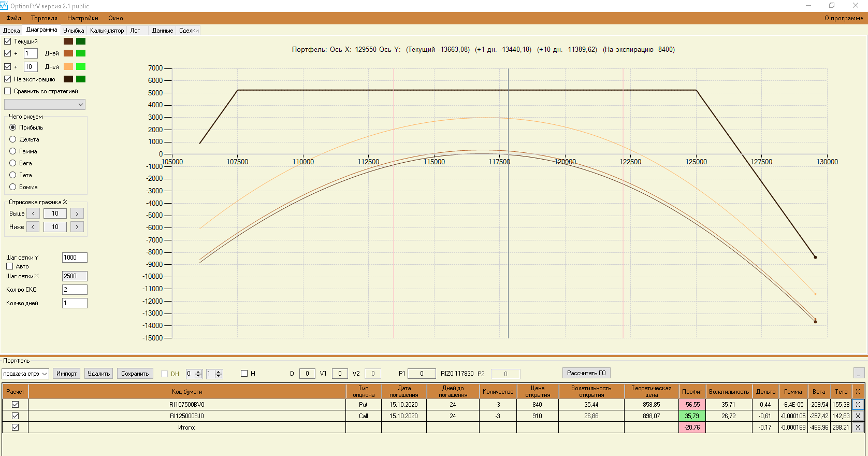Image resolution: width=868 pixels, height=456 pixels.
Task: Select the Прибыль radio button
Action: pyautogui.click(x=13, y=127)
